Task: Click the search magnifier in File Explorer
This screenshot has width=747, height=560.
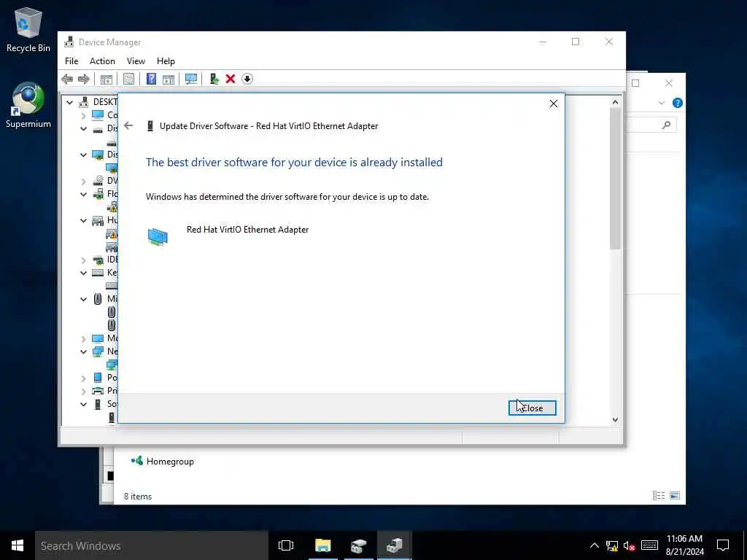Action: (x=667, y=125)
